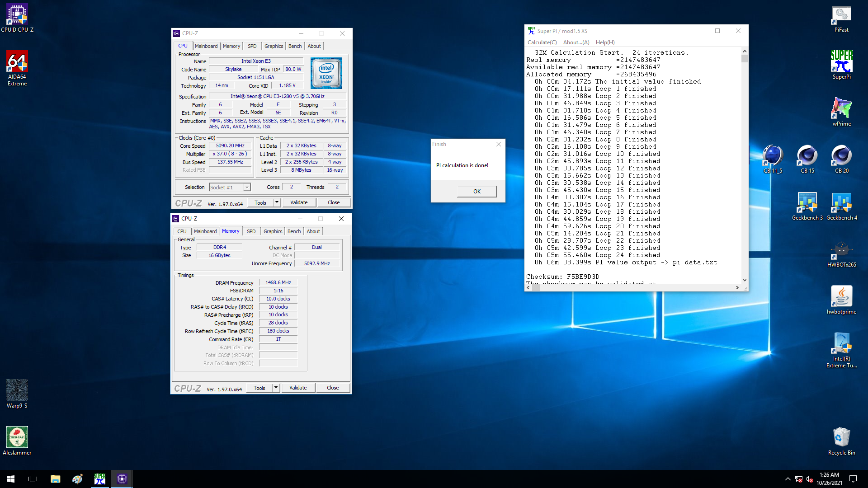Open hwbotprime Java shortcut

point(841,300)
